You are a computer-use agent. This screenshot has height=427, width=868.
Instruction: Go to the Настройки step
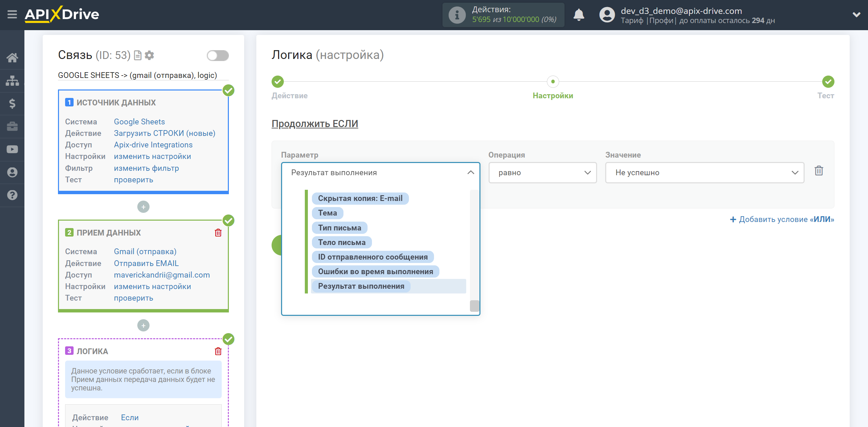[x=553, y=82]
